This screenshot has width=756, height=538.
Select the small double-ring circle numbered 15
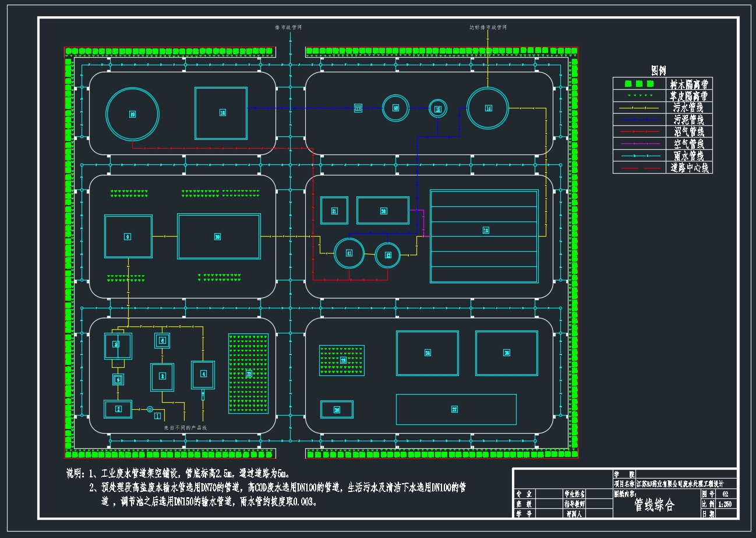438,109
